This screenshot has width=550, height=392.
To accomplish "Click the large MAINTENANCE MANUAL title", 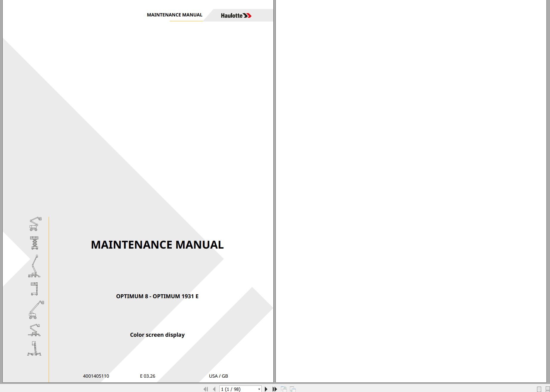I will pyautogui.click(x=157, y=245).
